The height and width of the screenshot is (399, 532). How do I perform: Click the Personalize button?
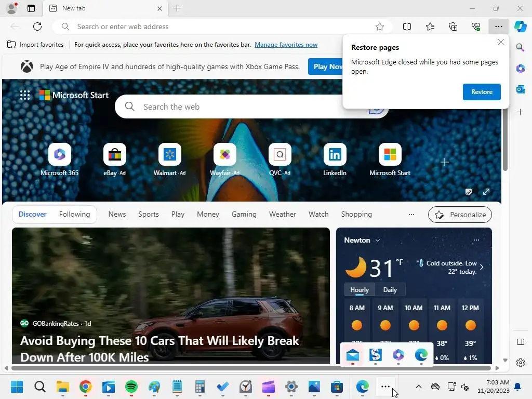[460, 215]
